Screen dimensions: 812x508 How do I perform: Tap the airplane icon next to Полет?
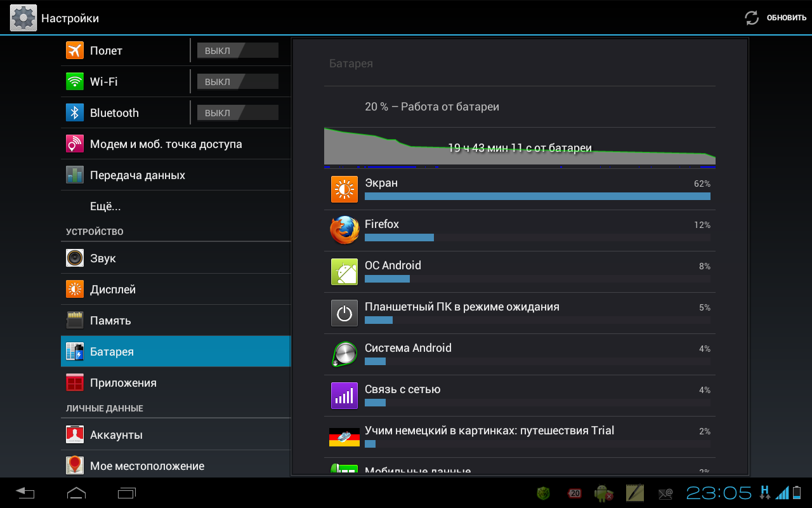tap(75, 50)
